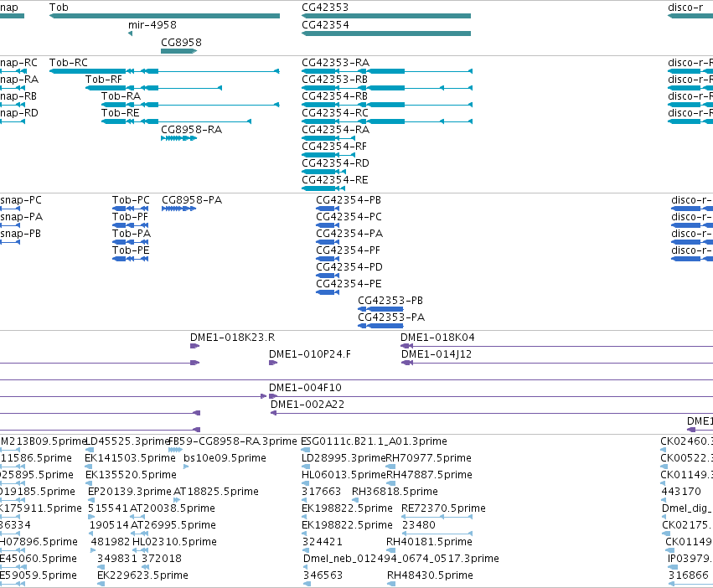Viewport: 713px width, 588px height.
Task: Open transcript CG42353-RB
Action: tap(334, 79)
